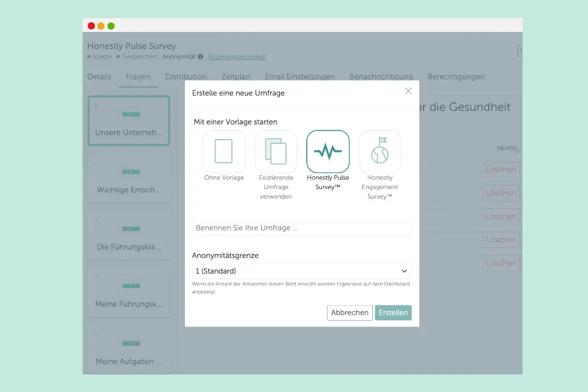Go to the Benachrichtigung tab
Viewport: 588px width, 392px height.
click(381, 77)
